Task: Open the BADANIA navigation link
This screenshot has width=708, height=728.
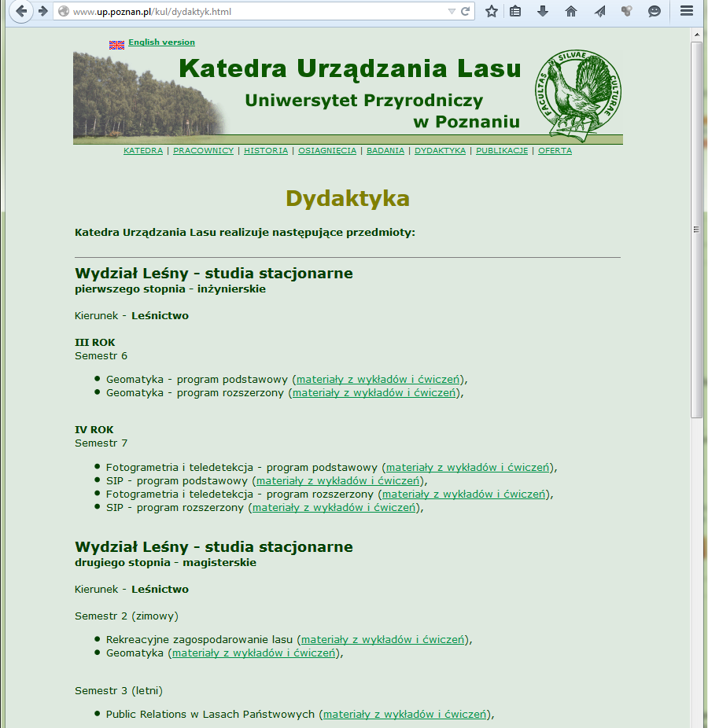Action: coord(385,151)
